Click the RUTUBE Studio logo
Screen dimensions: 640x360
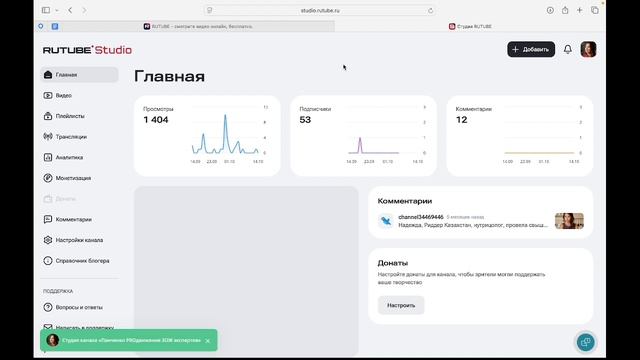pyautogui.click(x=87, y=50)
